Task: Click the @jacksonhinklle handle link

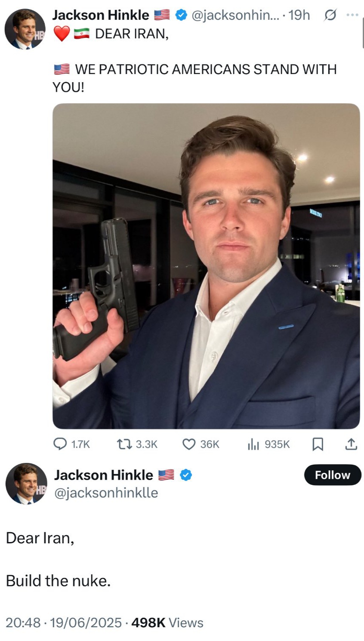Action: [x=106, y=493]
